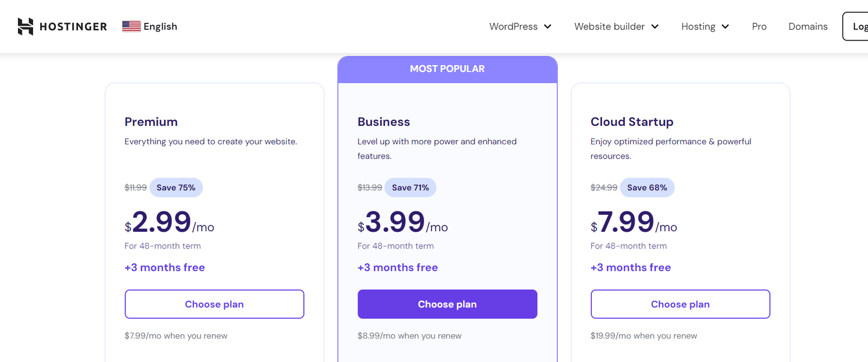Click the US flag language icon

click(131, 27)
